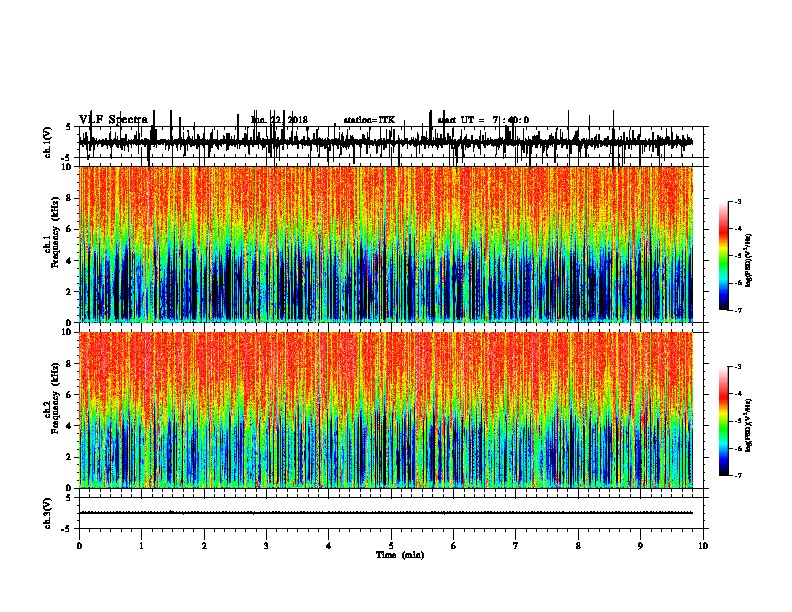Click the ch.1 color bar log(PSD) unit label

tap(749, 260)
